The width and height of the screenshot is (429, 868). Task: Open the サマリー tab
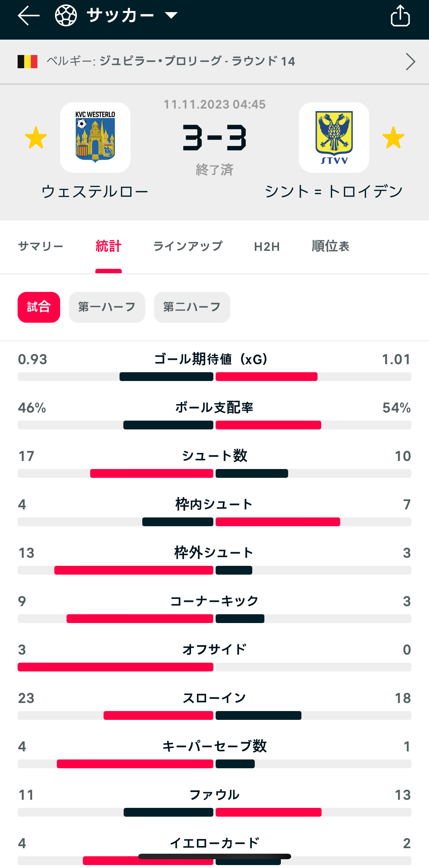pyautogui.click(x=41, y=246)
